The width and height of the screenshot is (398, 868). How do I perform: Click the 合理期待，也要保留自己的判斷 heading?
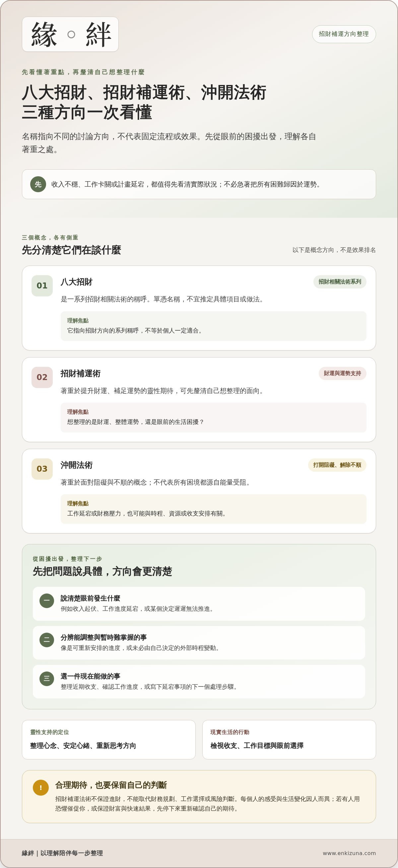coord(111,785)
